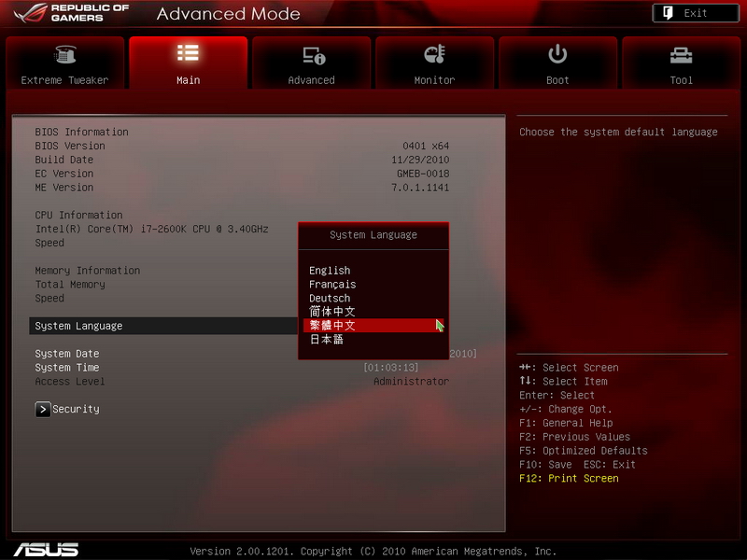Click the ME Version label

tap(63, 188)
